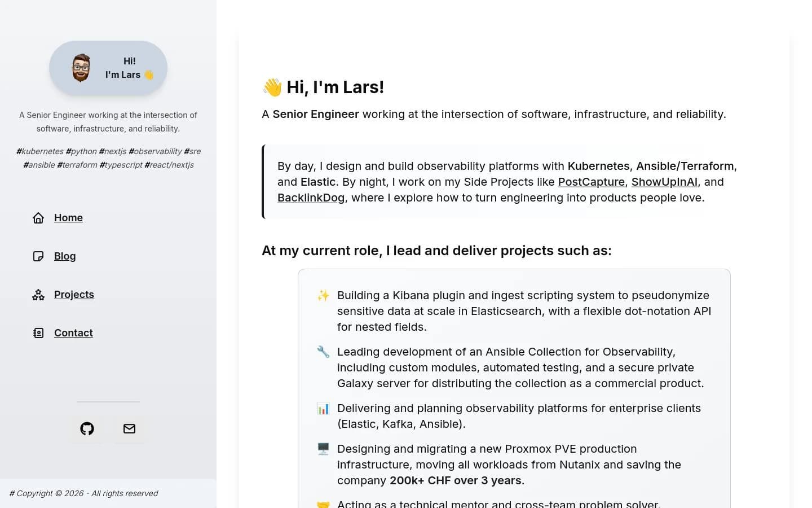Go to the Home page
The image size is (812, 508).
pos(68,218)
